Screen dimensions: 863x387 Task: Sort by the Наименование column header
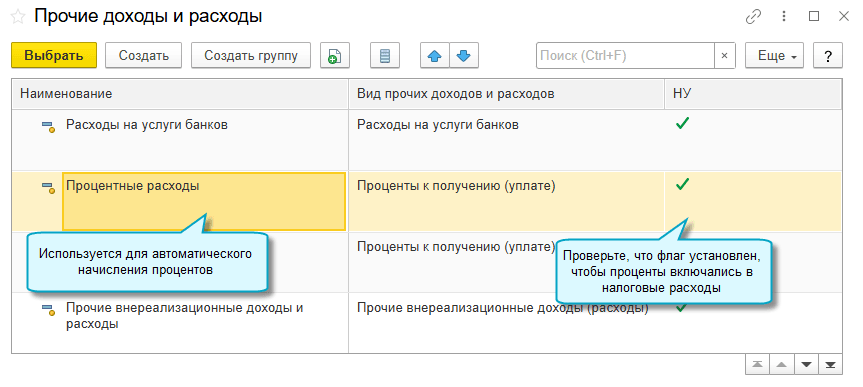click(x=180, y=94)
